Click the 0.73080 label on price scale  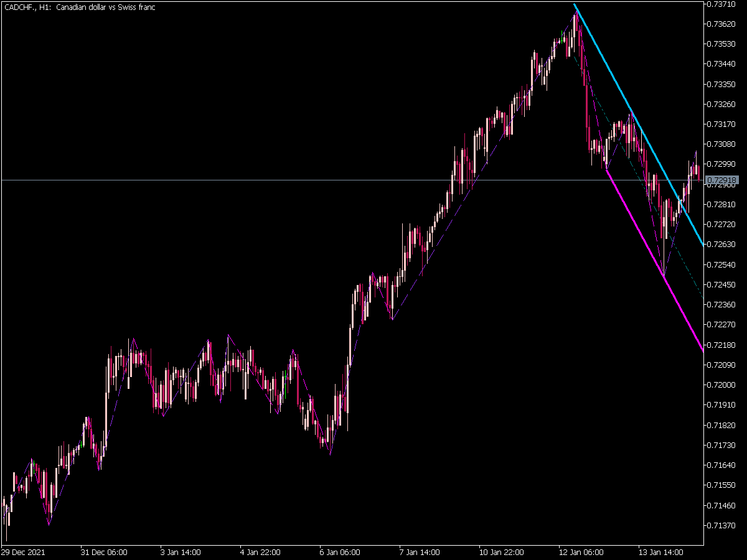pos(722,144)
